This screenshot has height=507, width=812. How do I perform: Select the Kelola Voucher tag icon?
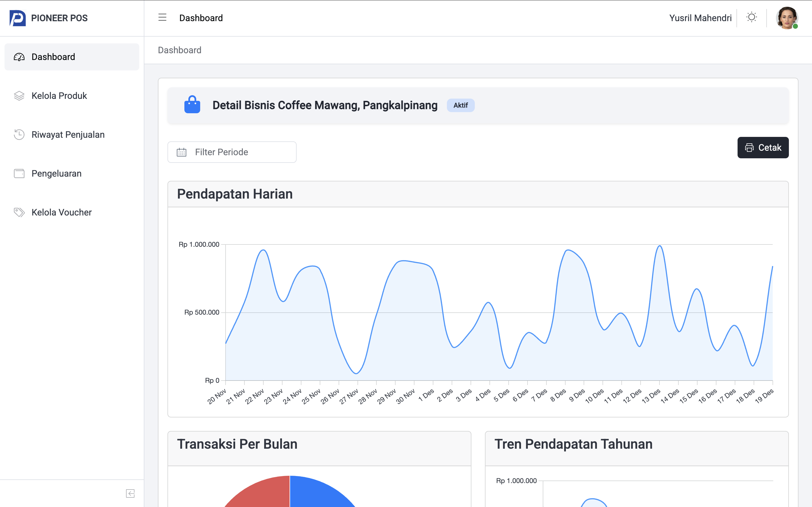point(19,212)
